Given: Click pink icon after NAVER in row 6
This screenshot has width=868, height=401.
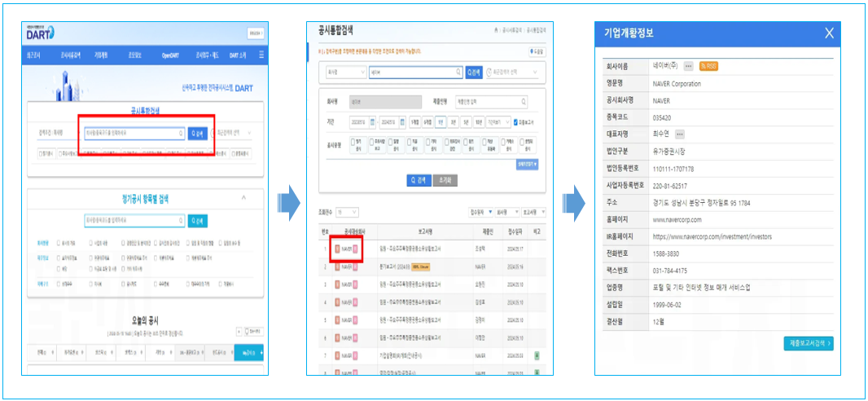Looking at the screenshot, I should click(355, 338).
